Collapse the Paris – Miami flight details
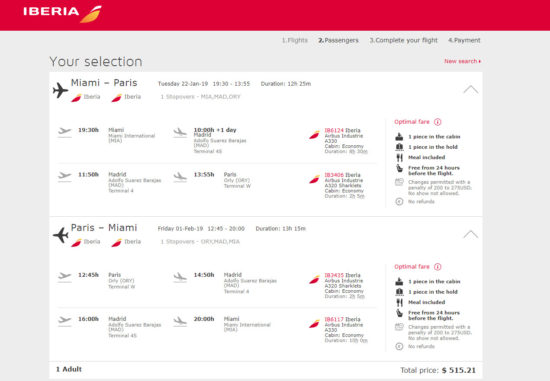Image resolution: width=550 pixels, height=381 pixels. (470, 234)
